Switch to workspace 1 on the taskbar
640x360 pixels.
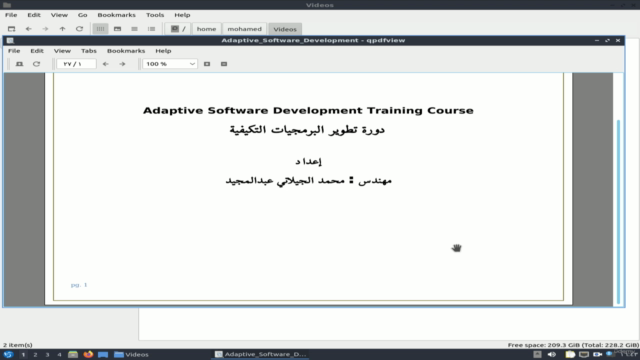23,355
